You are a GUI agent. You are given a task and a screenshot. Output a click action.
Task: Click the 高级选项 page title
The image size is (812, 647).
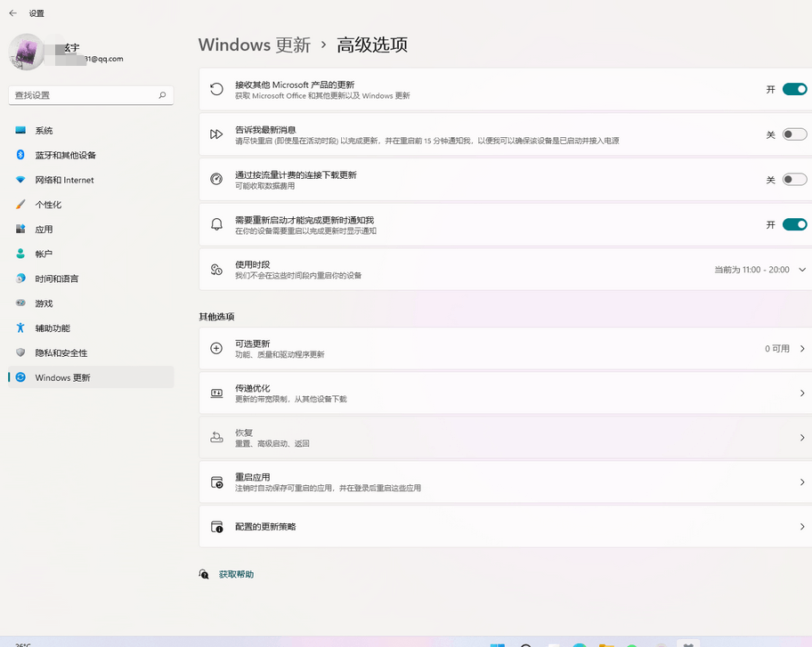point(372,45)
